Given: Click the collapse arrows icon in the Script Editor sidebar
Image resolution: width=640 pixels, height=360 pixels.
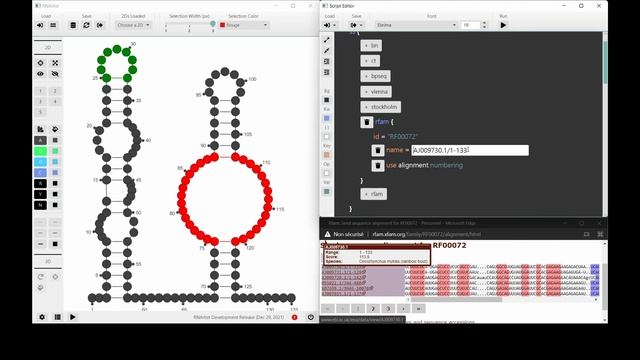Looking at the screenshot, I should click(x=327, y=51).
